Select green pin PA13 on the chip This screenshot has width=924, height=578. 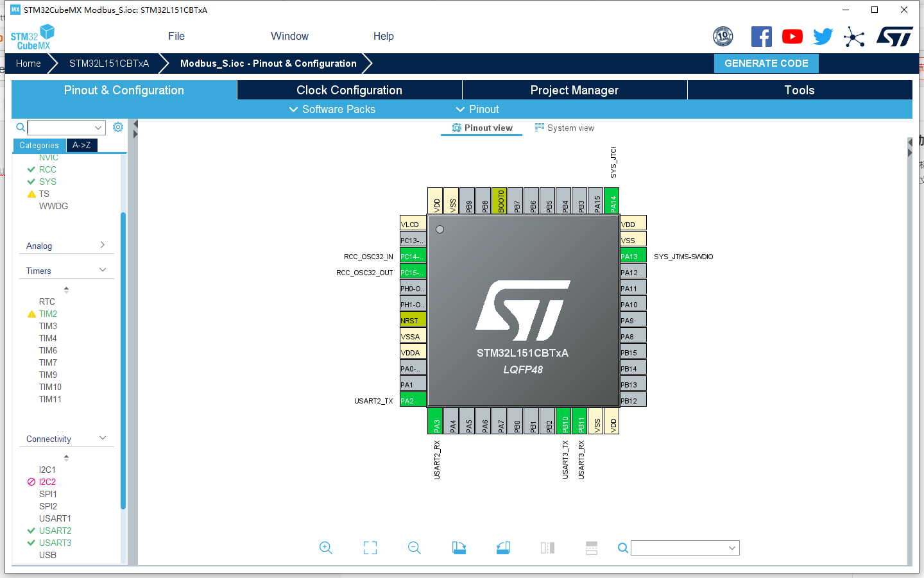pos(633,255)
